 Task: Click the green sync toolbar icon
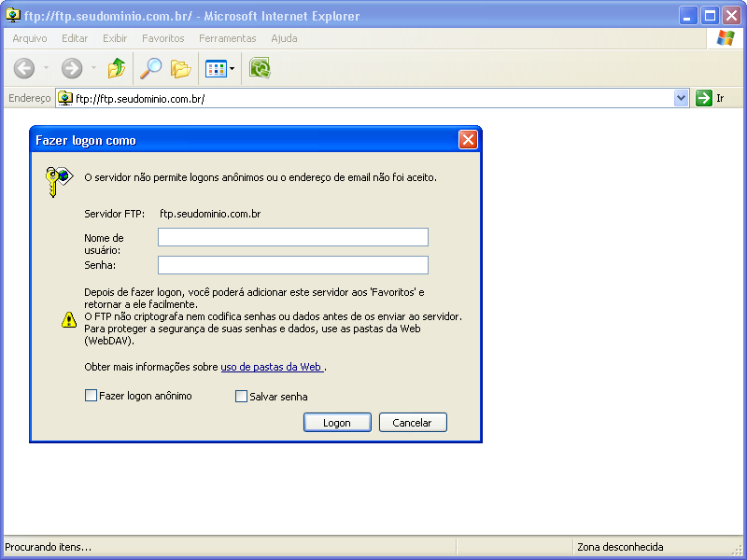(260, 68)
